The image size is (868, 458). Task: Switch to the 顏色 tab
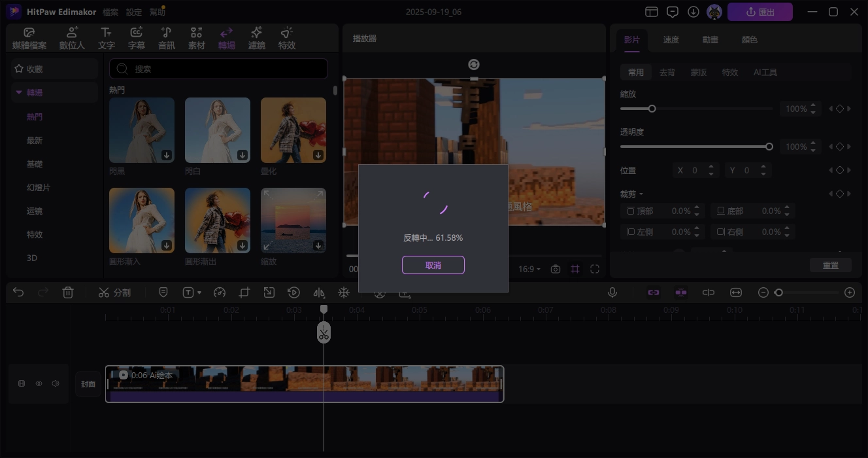749,39
